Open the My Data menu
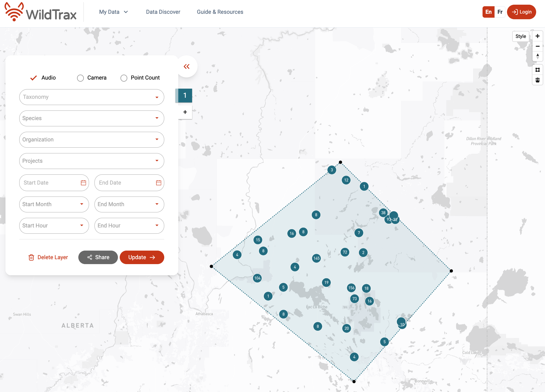Screen dimensions: 545x392 tap(113, 12)
